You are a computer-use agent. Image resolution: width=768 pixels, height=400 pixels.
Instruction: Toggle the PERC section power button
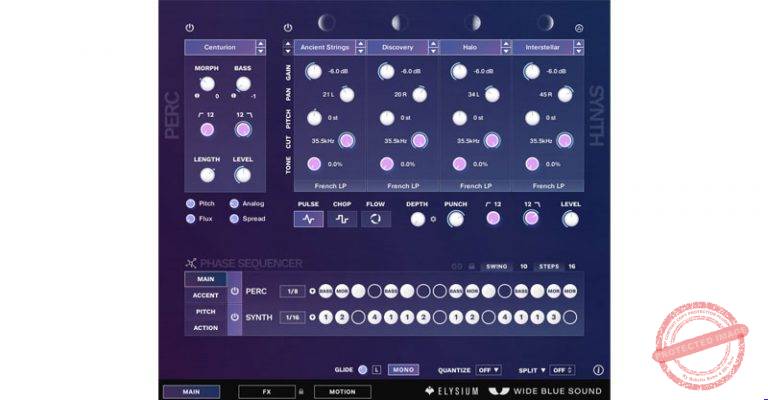pyautogui.click(x=190, y=28)
